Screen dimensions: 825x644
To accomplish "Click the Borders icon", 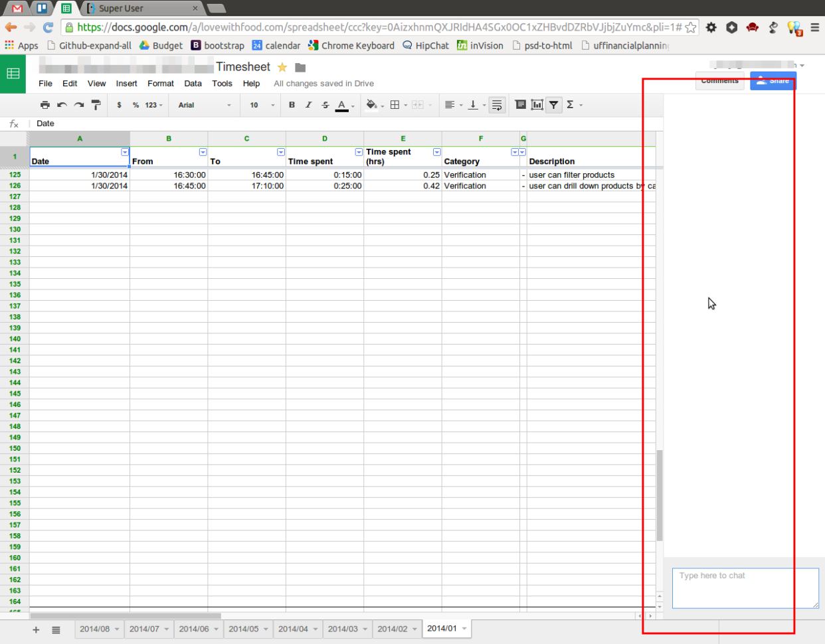I will [394, 104].
